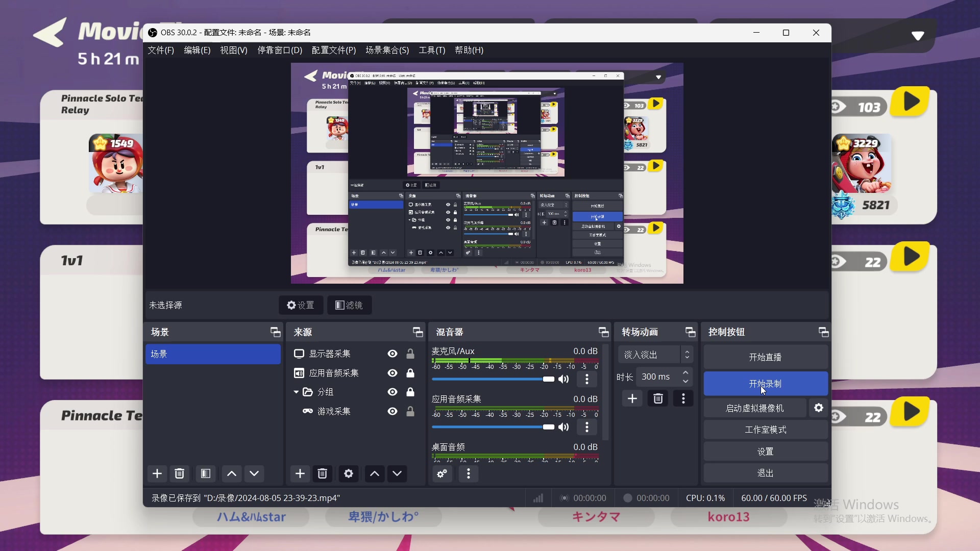
Task: Open source properties gear icon
Action: 349,473
